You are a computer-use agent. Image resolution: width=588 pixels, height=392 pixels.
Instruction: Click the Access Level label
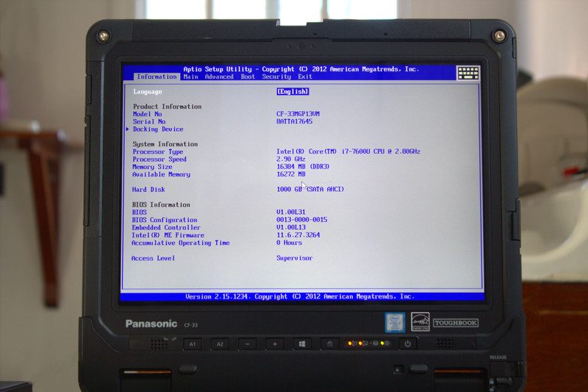153,258
